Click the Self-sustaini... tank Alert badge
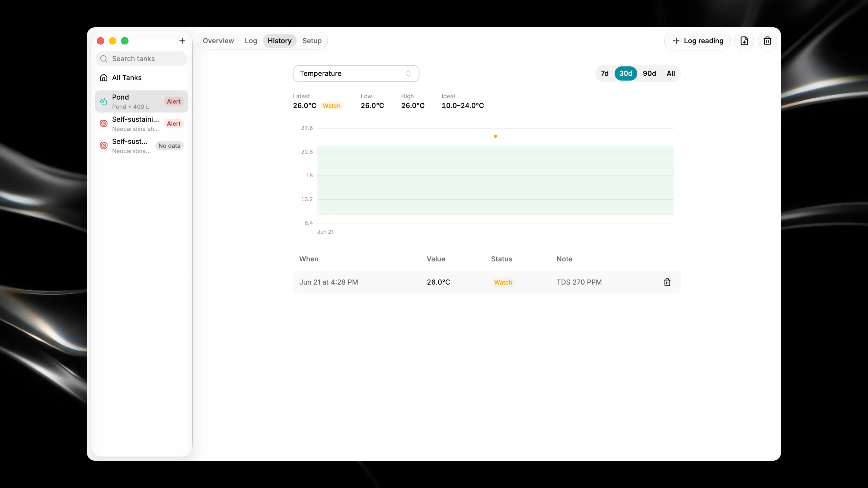The width and height of the screenshot is (868, 488). click(174, 124)
